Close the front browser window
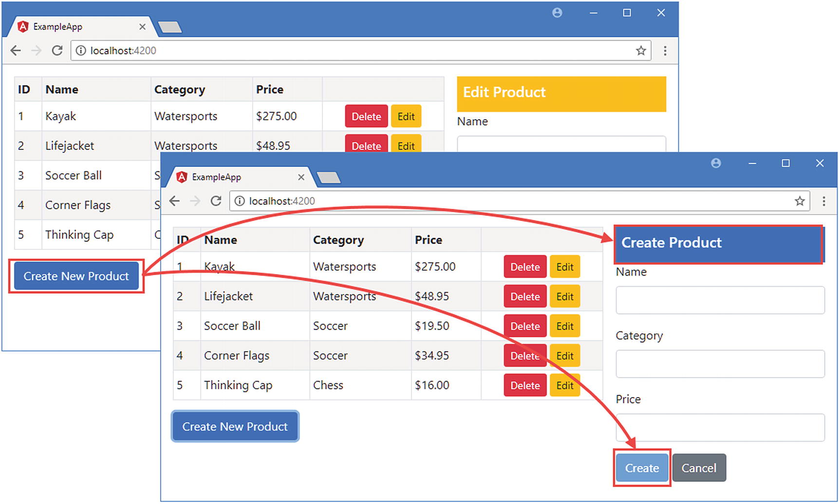 820,163
